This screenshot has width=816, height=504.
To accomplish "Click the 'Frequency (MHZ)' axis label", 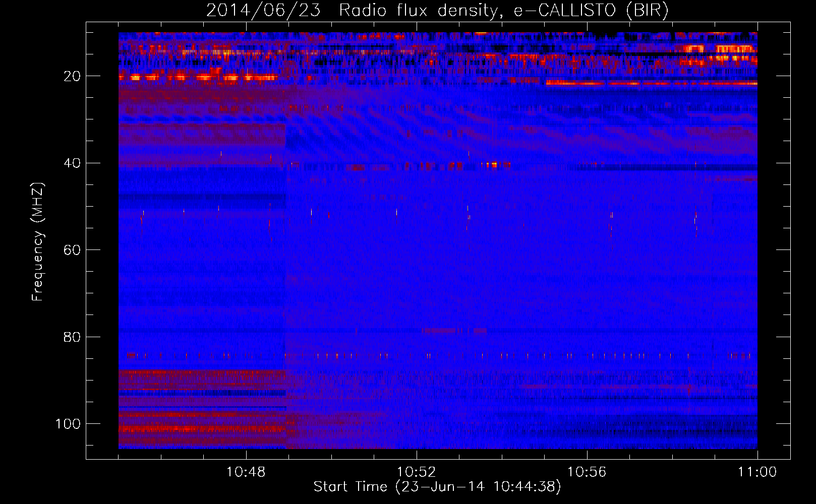I will [x=38, y=241].
